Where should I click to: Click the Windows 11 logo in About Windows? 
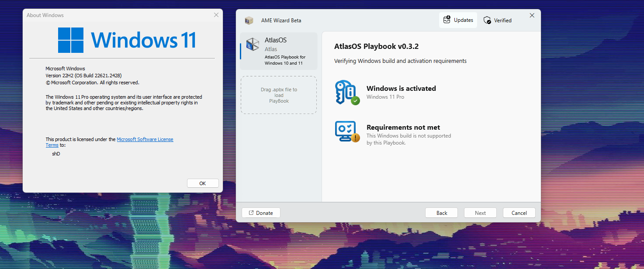point(71,40)
